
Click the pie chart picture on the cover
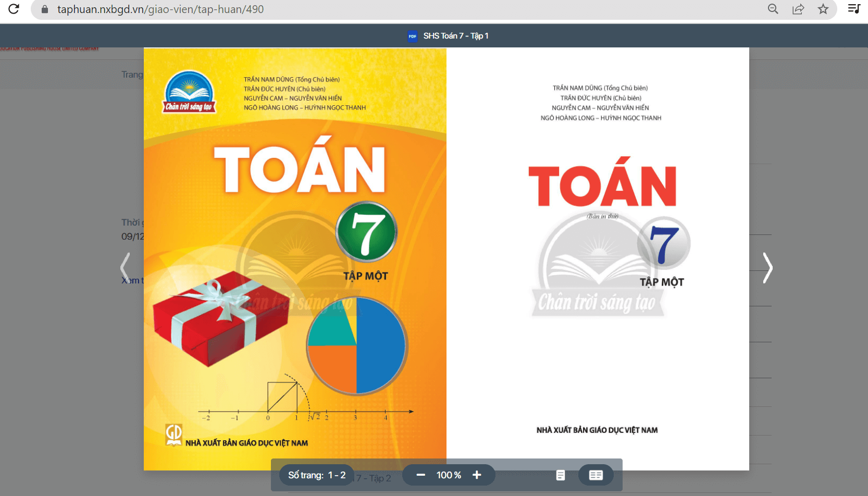[357, 345]
